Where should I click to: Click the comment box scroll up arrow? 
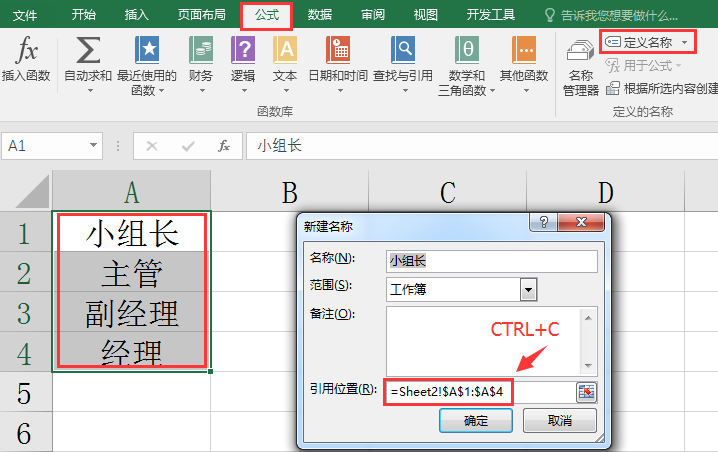(x=588, y=318)
